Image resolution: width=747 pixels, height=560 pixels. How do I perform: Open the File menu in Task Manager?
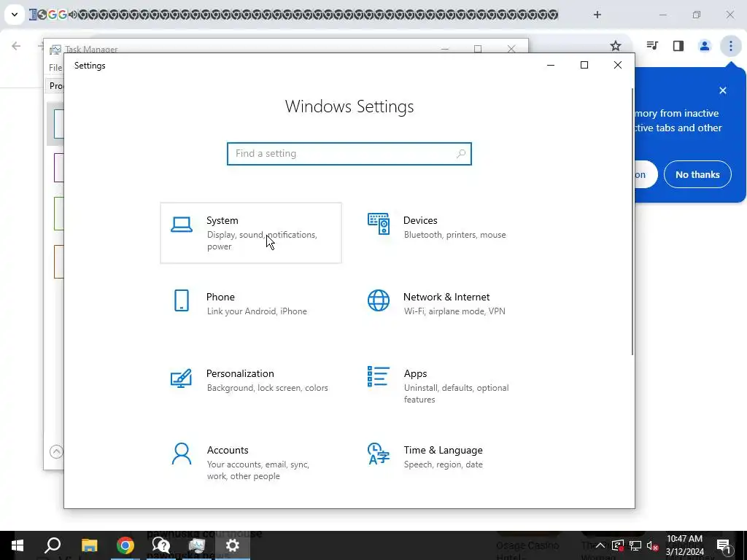pos(55,68)
